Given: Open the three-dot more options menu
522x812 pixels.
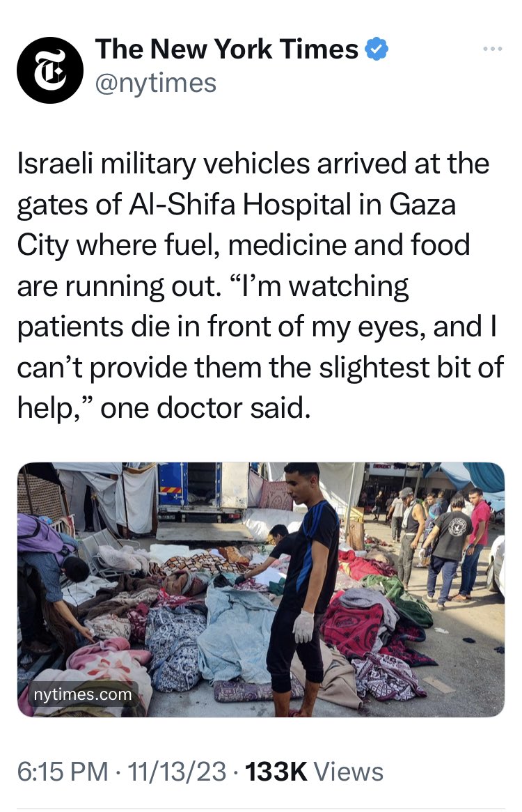Looking at the screenshot, I should tap(492, 49).
